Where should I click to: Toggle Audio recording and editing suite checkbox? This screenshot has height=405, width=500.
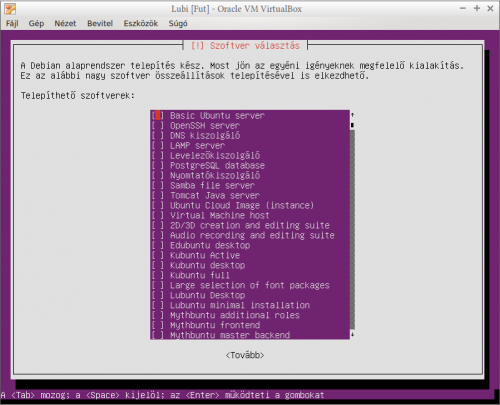click(x=158, y=236)
